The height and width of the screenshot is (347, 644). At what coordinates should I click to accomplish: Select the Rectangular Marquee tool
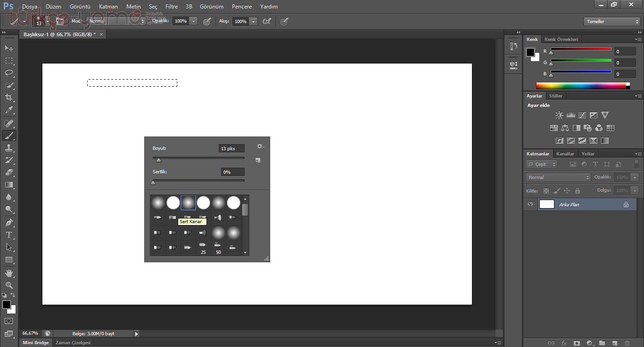point(9,60)
